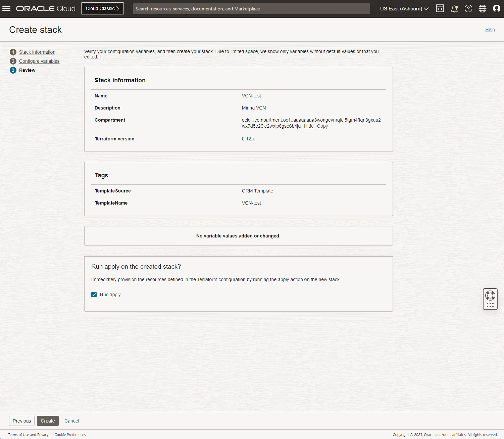The height and width of the screenshot is (439, 504).
Task: Click the Create button
Action: (48, 421)
